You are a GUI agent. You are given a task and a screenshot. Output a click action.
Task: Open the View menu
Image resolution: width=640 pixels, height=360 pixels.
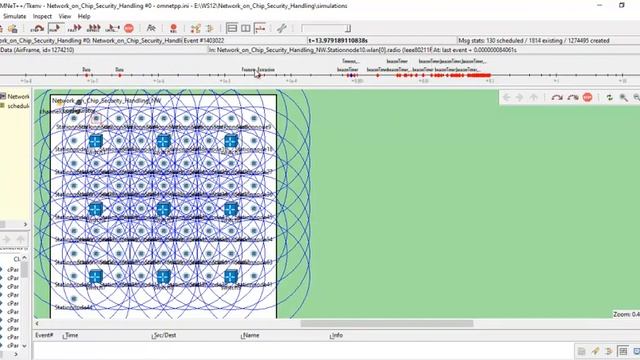coord(64,16)
